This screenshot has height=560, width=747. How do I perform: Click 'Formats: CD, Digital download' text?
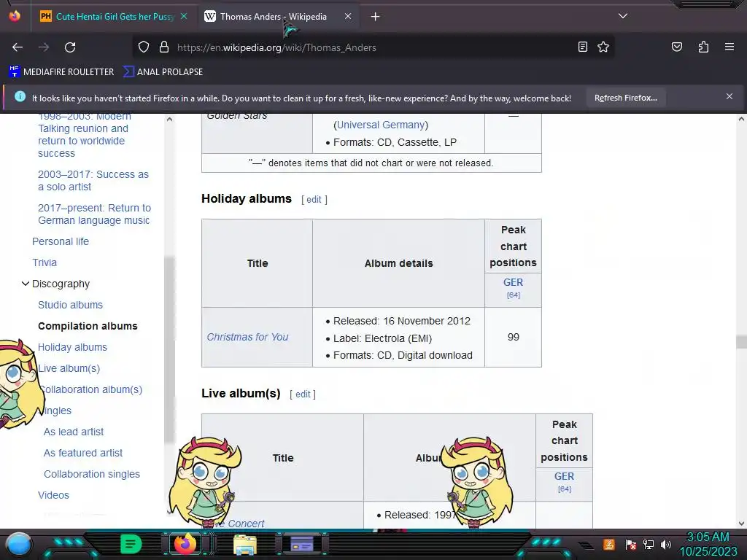tap(403, 355)
